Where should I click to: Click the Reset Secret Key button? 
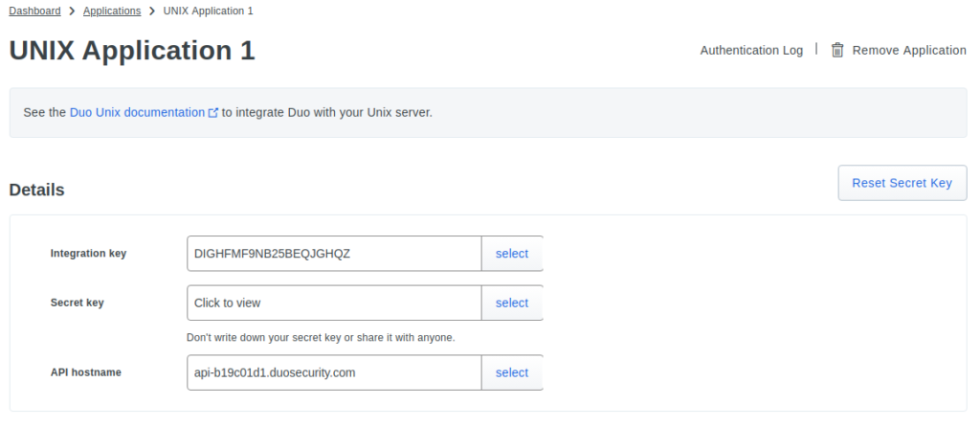[x=902, y=183]
